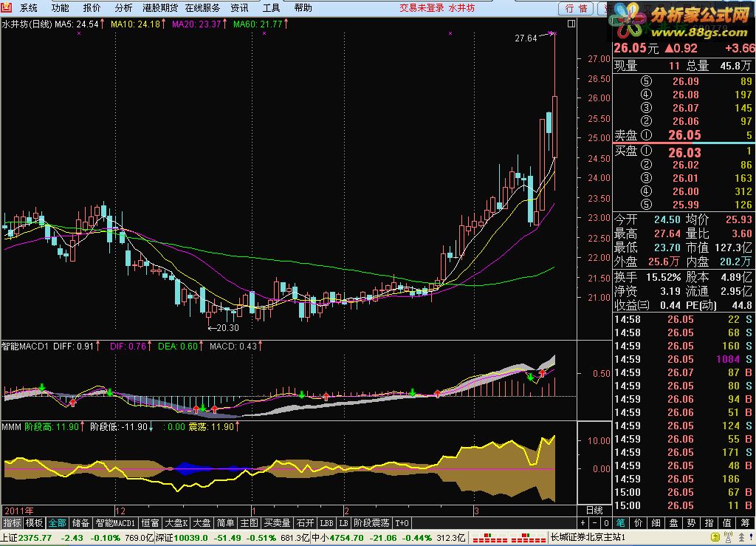The height and width of the screenshot is (546, 756).
Task: Switch to the LB indicator tab
Action: pyautogui.click(x=344, y=523)
